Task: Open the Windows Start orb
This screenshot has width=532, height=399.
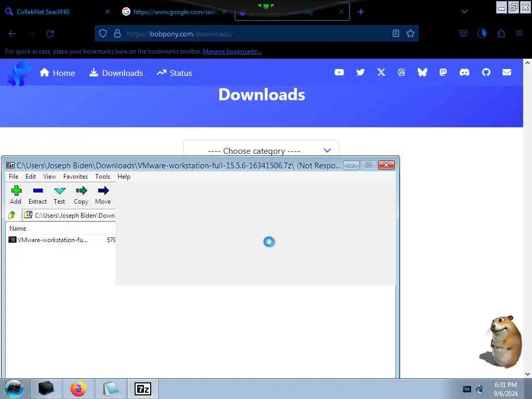Action: (x=14, y=389)
